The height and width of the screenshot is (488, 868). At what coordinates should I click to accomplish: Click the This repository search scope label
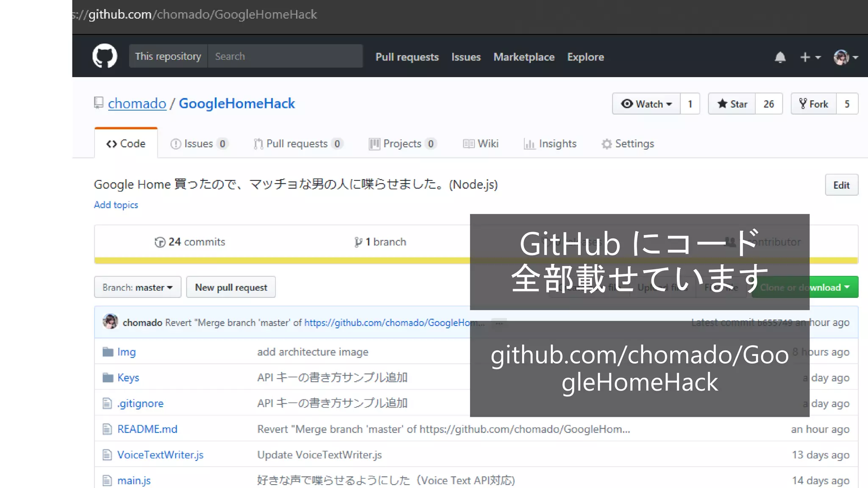(168, 56)
